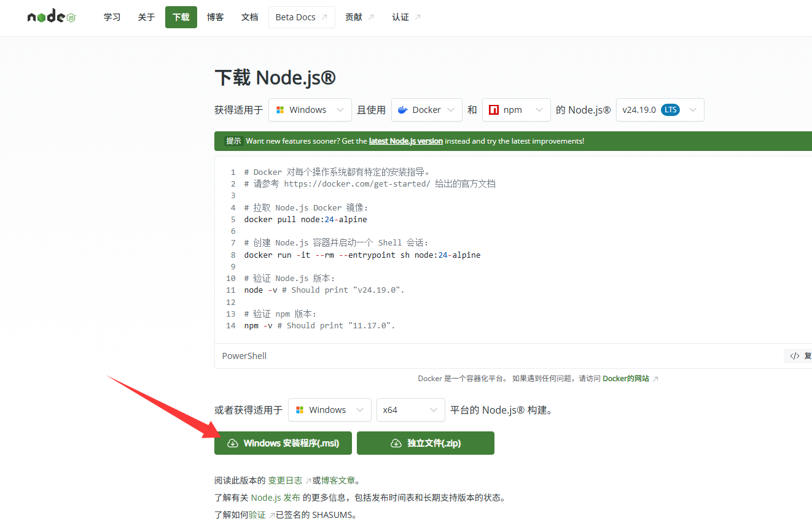Open the 认证 external link

tap(407, 17)
